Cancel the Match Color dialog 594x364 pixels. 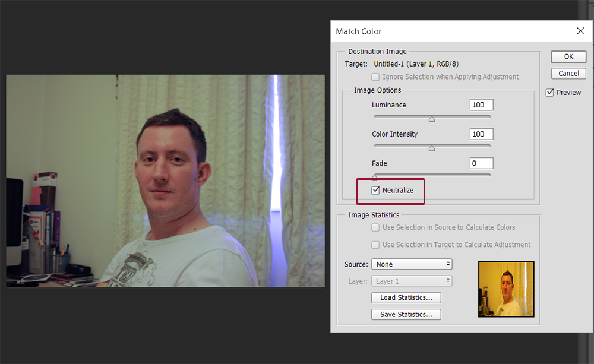[568, 73]
